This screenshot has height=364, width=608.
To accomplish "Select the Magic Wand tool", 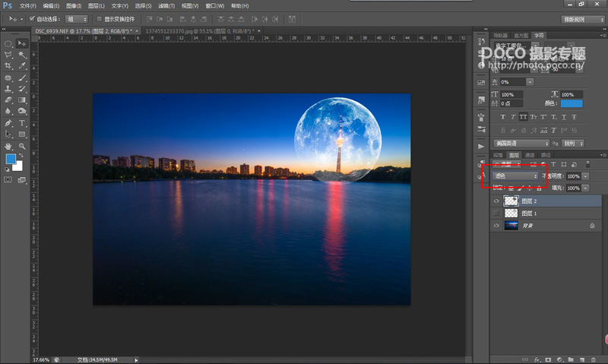I will [22, 55].
